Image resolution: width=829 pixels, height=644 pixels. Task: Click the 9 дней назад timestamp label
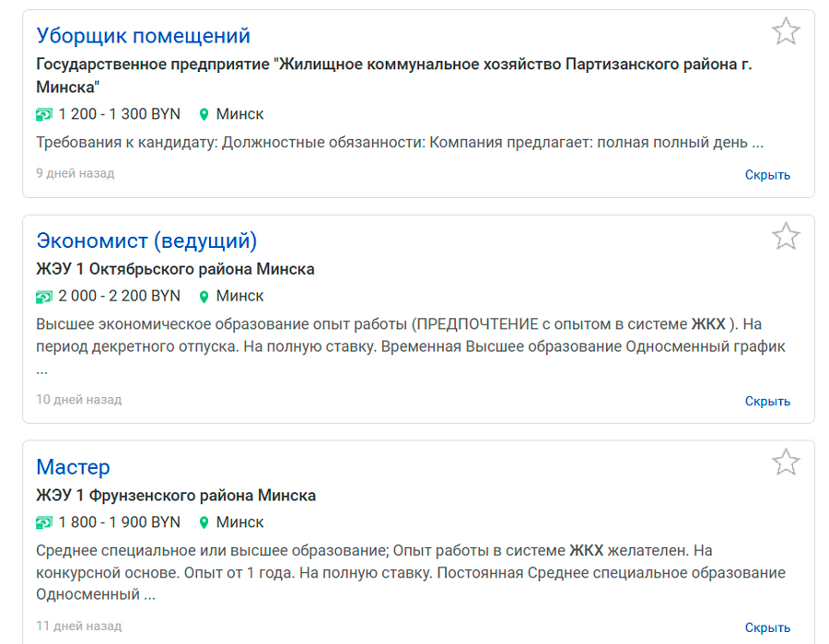click(x=75, y=173)
